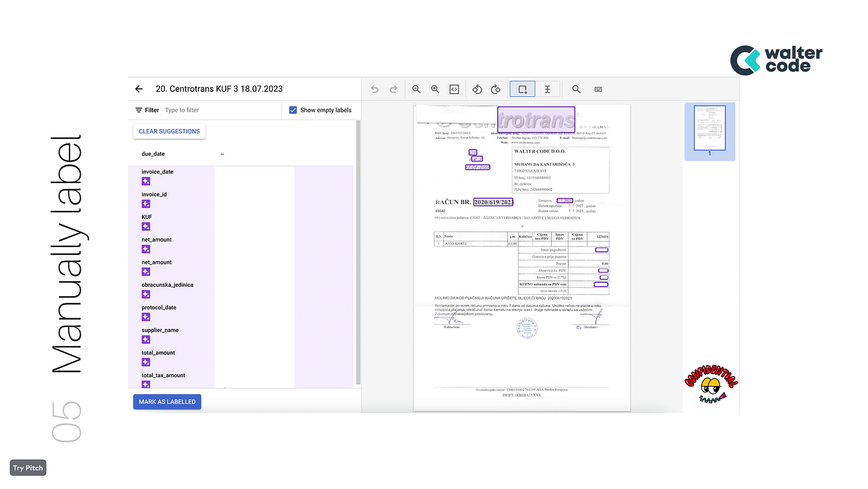Redo the last undone action
The image size is (868, 489).
coord(393,89)
